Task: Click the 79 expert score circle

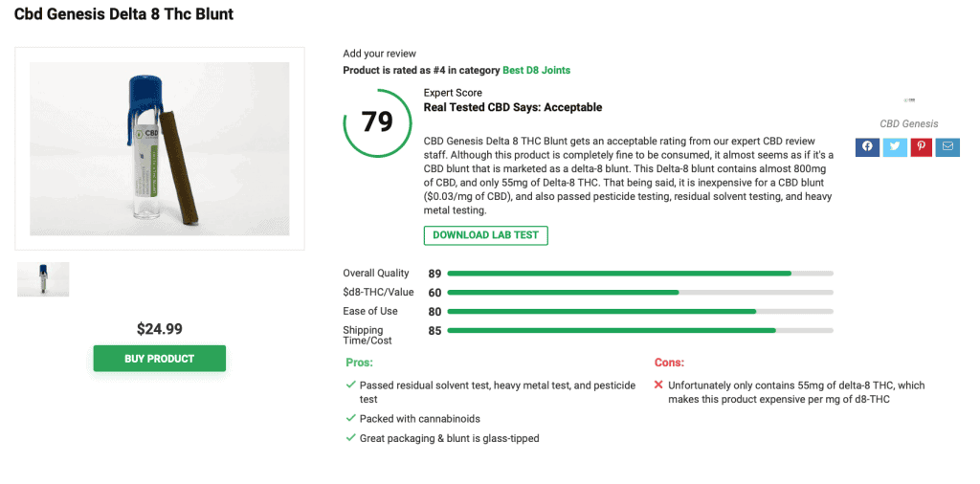Action: coord(377,121)
